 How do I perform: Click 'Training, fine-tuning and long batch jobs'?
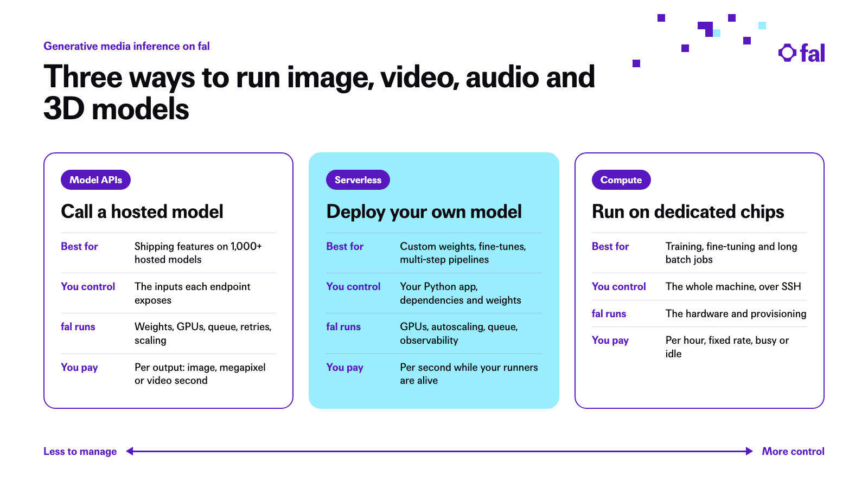point(731,253)
